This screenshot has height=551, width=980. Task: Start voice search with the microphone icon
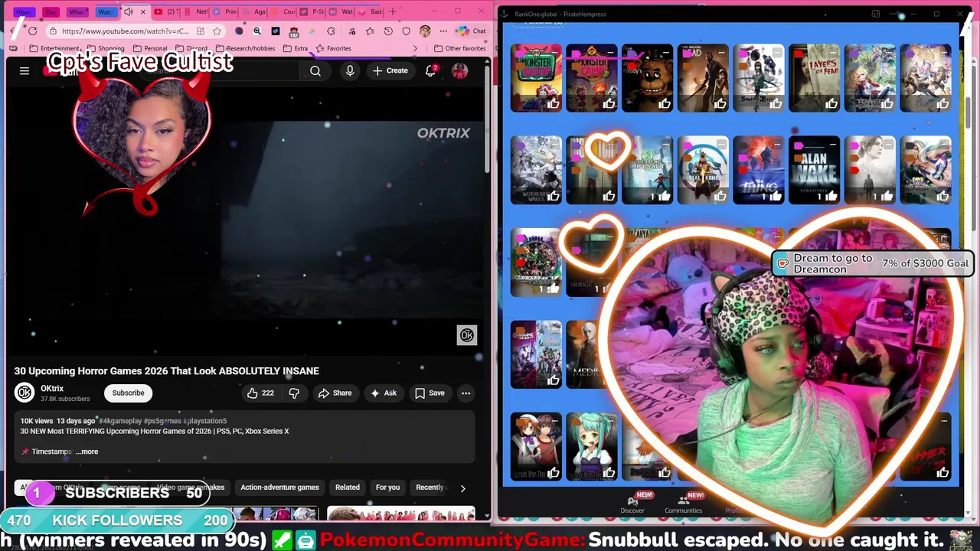click(x=350, y=70)
